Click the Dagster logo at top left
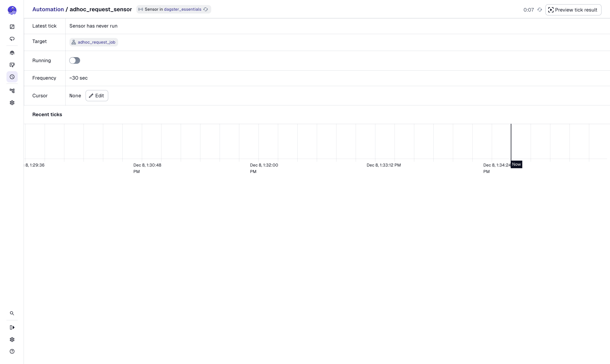610x364 pixels. tap(12, 10)
